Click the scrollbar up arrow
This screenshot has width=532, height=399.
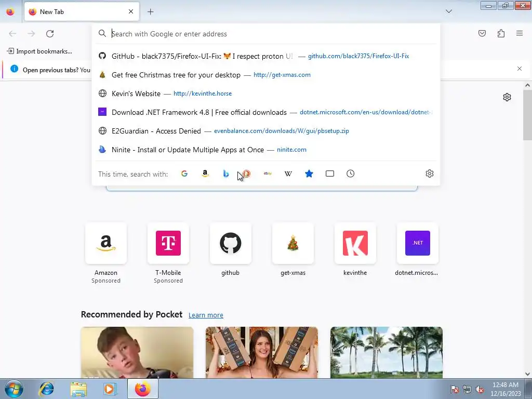(x=527, y=86)
